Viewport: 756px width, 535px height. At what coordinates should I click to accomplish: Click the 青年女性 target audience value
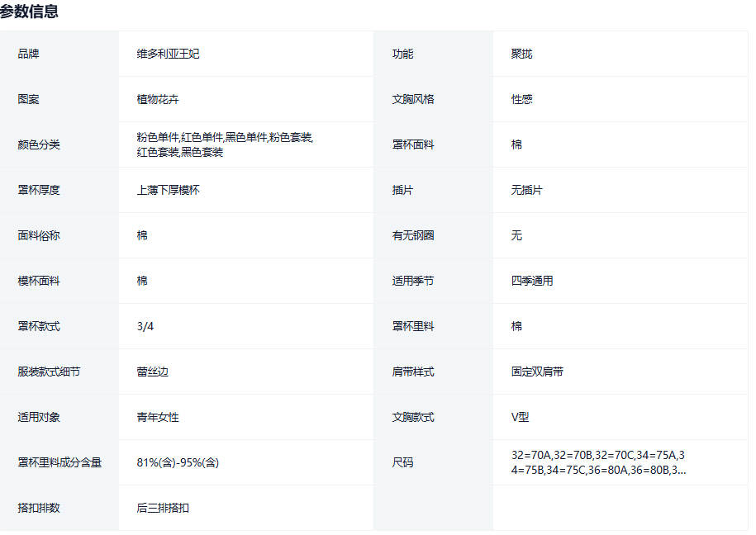point(158,417)
